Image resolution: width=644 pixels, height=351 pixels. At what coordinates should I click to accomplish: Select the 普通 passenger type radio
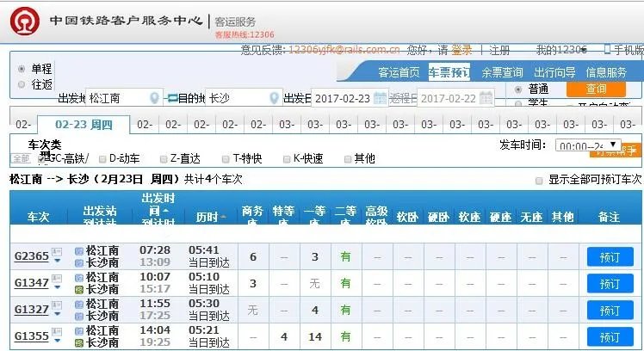tap(518, 89)
